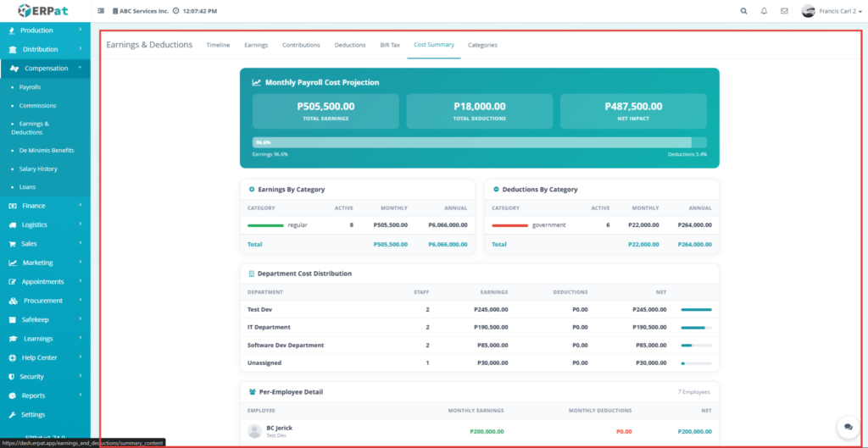Open Payrolls in the sidebar
Viewport: 868px width, 448px height.
(30, 87)
